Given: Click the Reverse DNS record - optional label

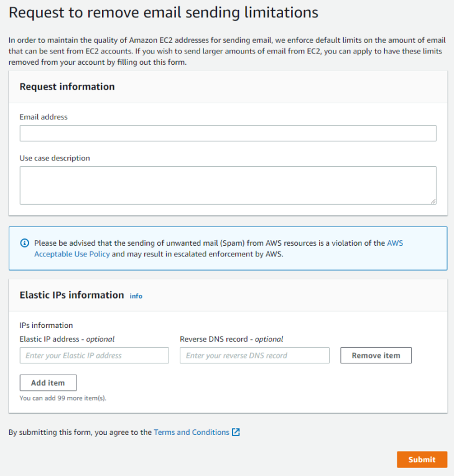Looking at the screenshot, I should pos(231,339).
